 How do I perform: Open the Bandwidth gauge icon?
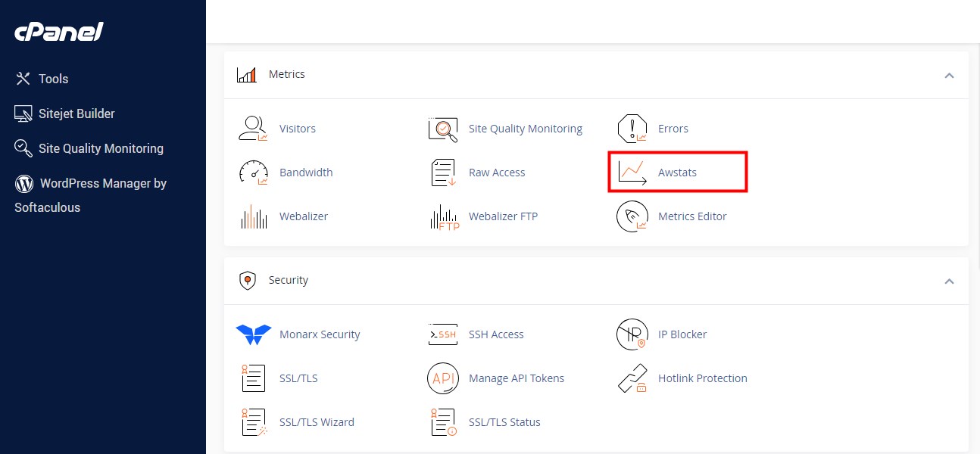[x=253, y=173]
